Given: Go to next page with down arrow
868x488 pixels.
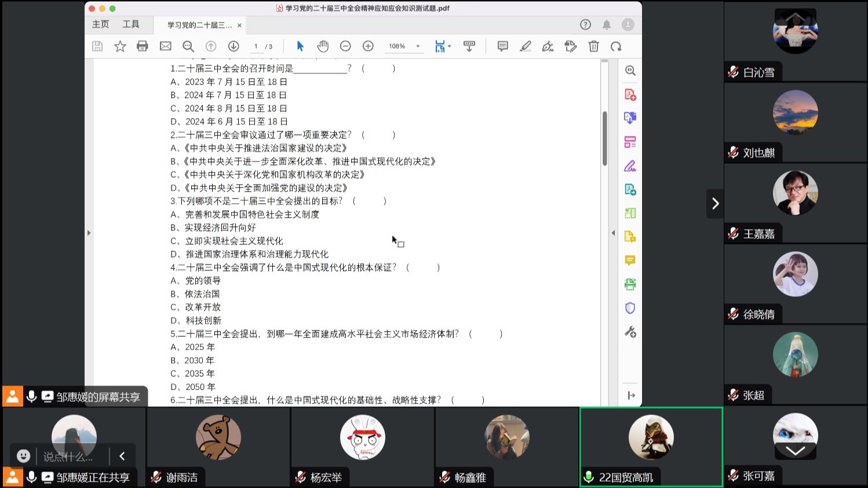Looking at the screenshot, I should click(234, 46).
